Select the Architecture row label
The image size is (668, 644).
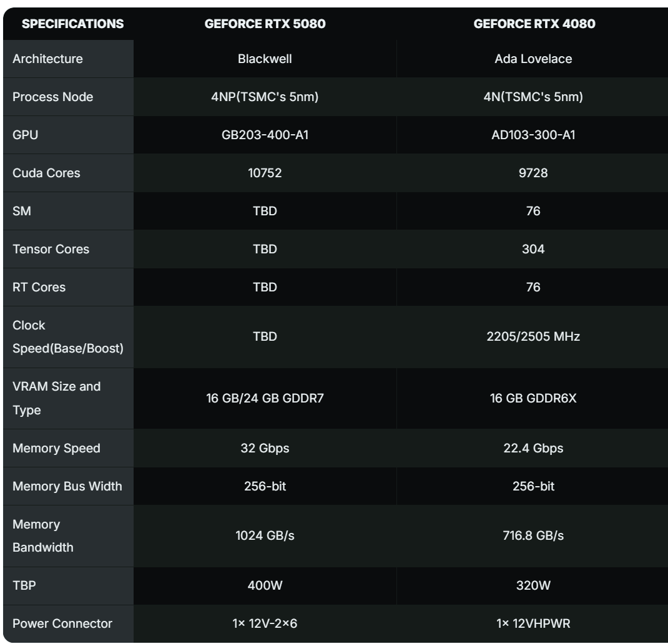pos(48,59)
